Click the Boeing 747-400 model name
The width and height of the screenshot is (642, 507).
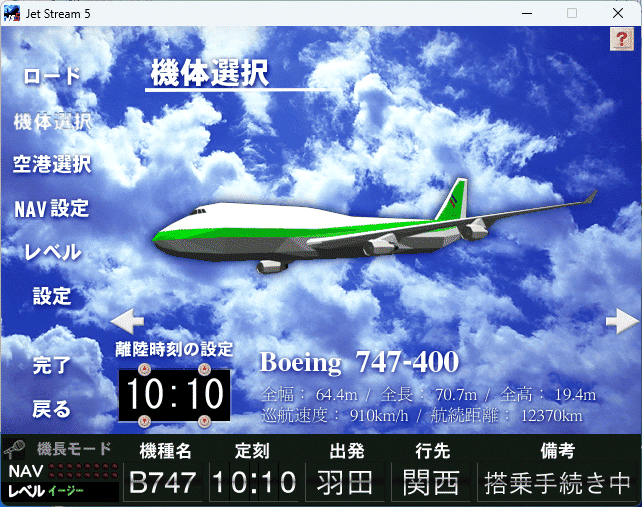tap(359, 362)
